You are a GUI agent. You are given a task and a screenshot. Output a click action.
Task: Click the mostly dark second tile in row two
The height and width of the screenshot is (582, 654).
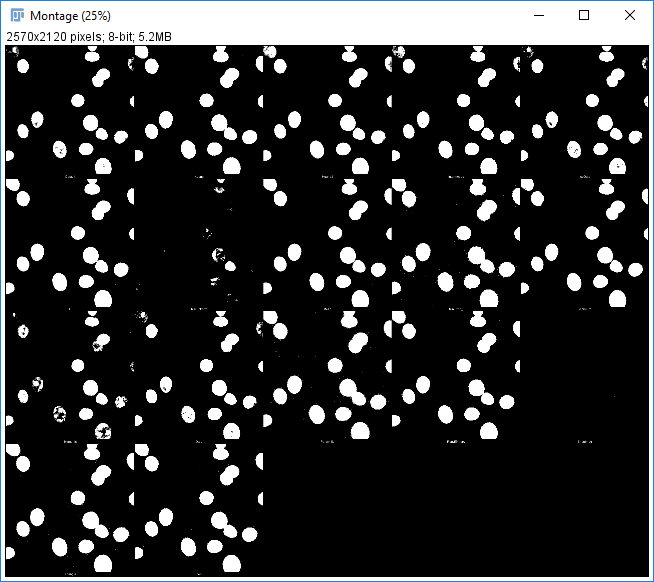(x=199, y=243)
